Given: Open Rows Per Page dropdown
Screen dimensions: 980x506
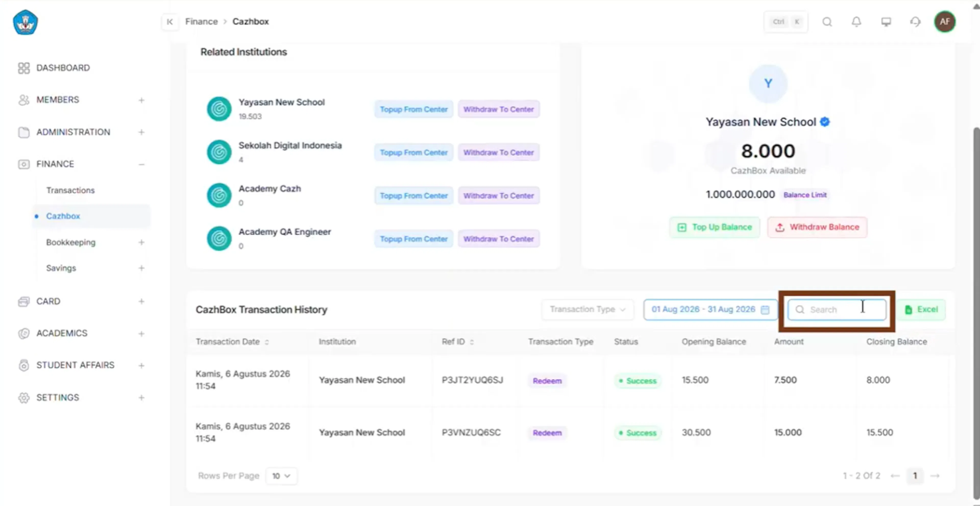Looking at the screenshot, I should 281,476.
